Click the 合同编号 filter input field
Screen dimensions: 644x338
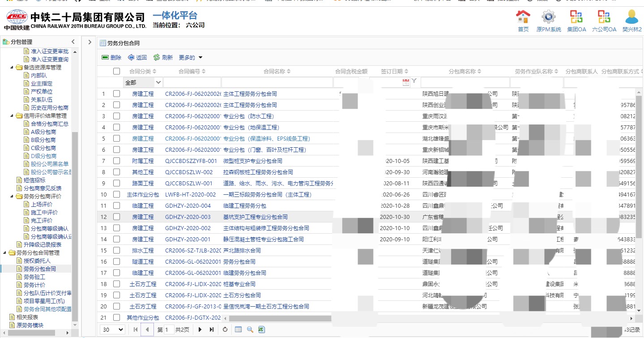pyautogui.click(x=192, y=82)
